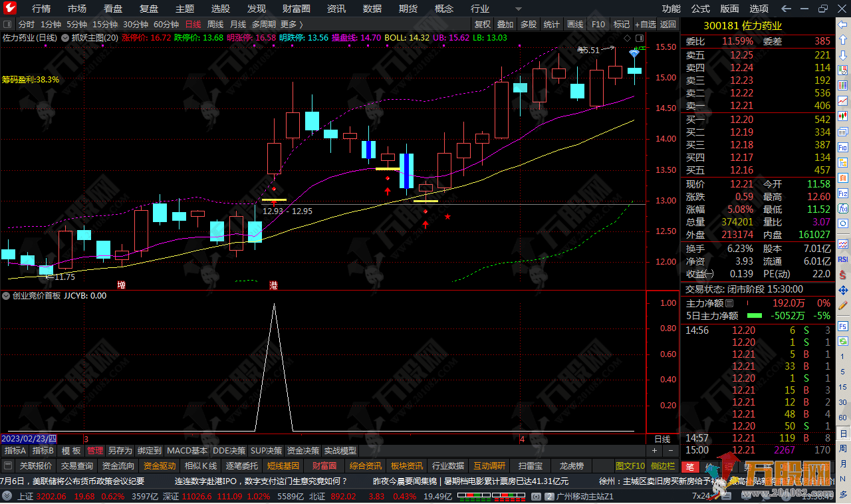Click the up arrow sidebar icon
Screen dimensions: 851x504
842,39
